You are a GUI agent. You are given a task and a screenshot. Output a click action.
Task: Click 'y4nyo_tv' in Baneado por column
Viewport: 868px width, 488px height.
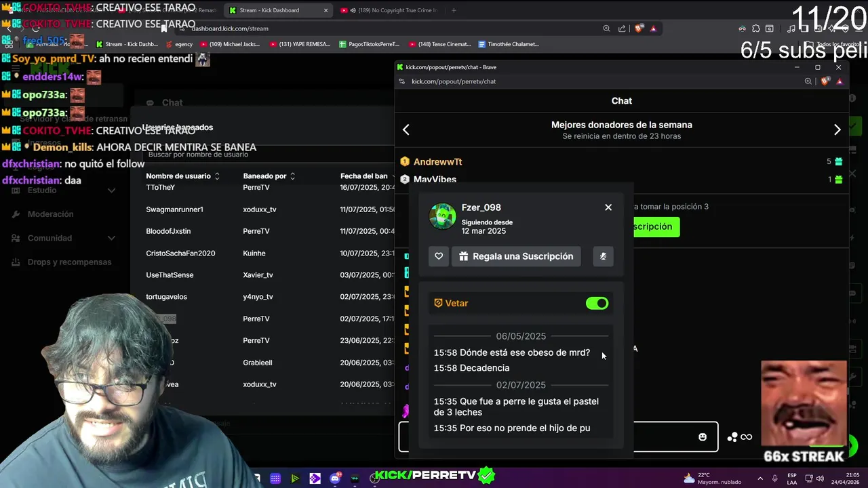[x=258, y=297]
